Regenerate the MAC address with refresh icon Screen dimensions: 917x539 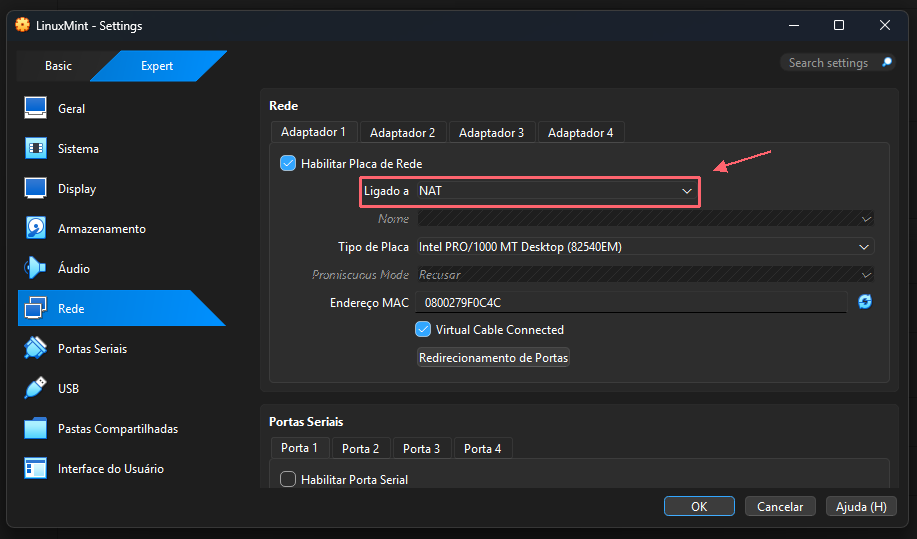(865, 302)
